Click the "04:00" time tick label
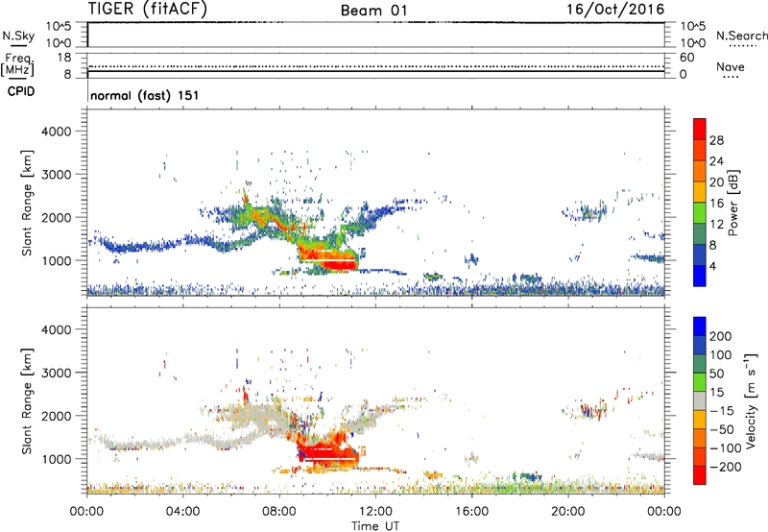Screen dimensions: 768x532 click(x=182, y=512)
